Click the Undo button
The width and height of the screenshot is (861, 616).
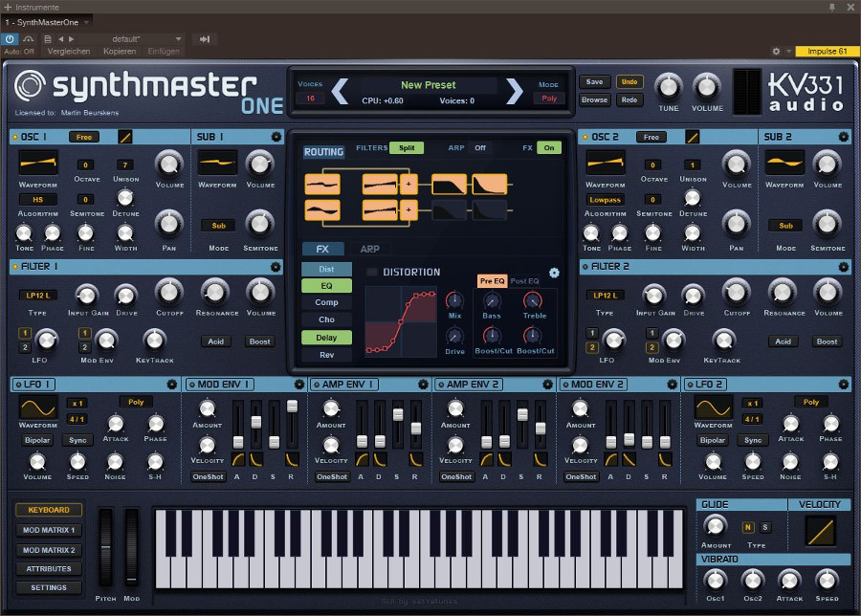pos(629,82)
